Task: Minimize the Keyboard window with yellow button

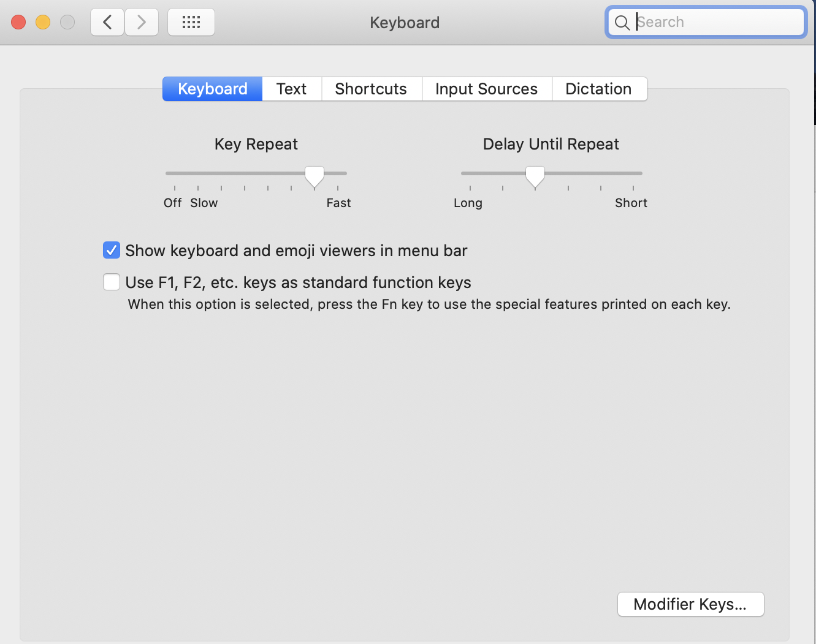Action: click(x=43, y=22)
